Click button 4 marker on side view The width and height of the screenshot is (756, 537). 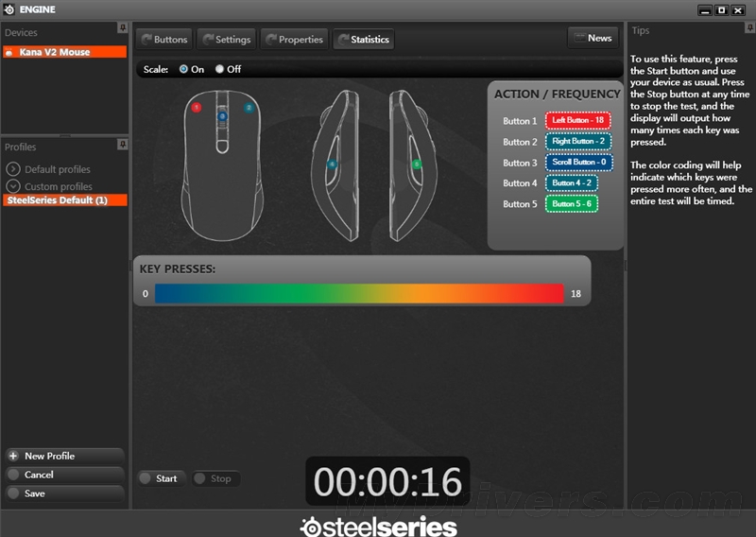coord(332,165)
